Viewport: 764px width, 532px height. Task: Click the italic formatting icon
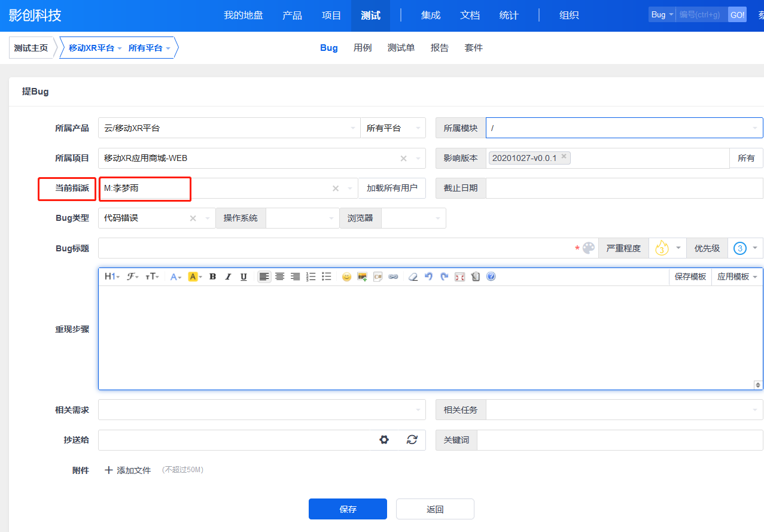point(228,276)
